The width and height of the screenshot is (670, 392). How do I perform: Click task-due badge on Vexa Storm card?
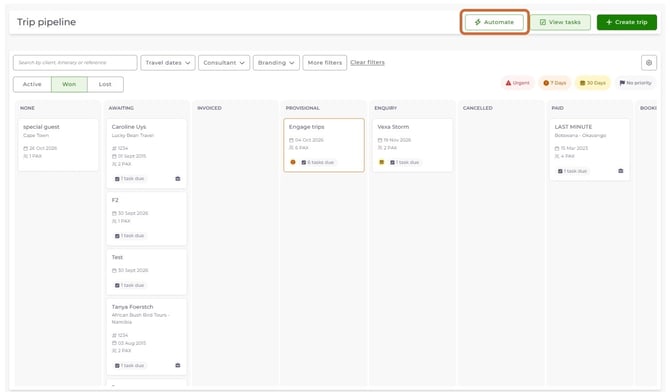click(405, 162)
